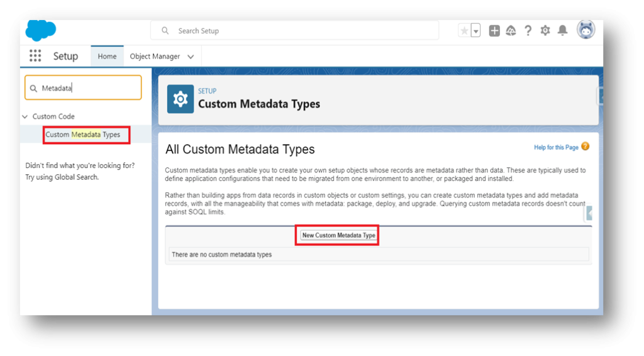Click the Setup app name
The height and width of the screenshot is (356, 644).
(x=65, y=56)
